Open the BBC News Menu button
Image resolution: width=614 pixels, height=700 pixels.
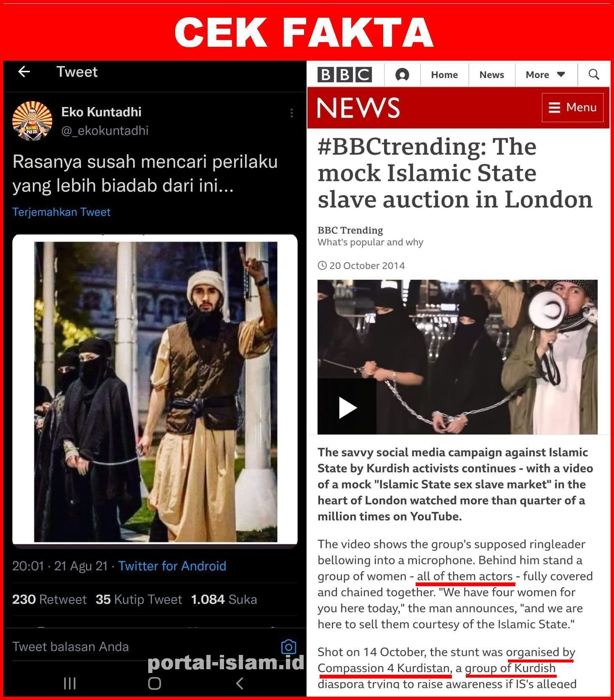(x=572, y=107)
